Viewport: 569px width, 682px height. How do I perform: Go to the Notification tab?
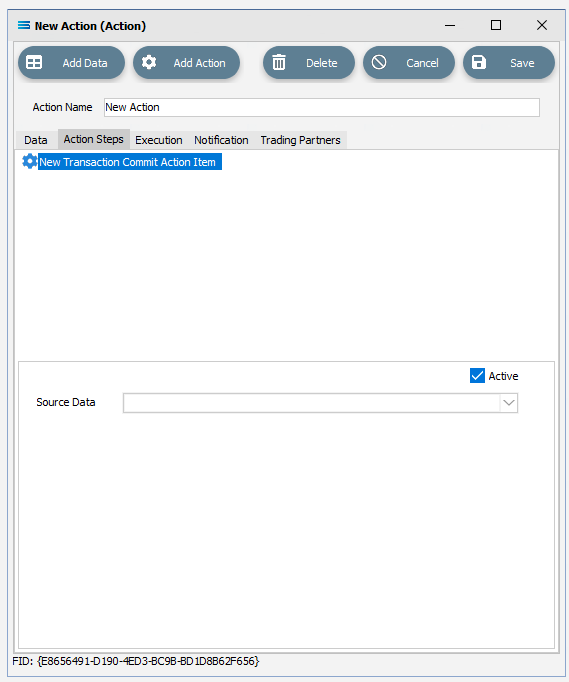pos(221,140)
